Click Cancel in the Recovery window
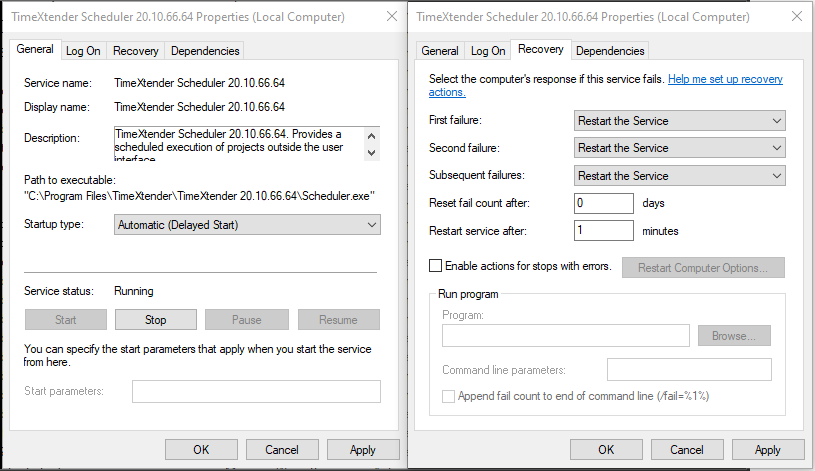 tap(687, 450)
